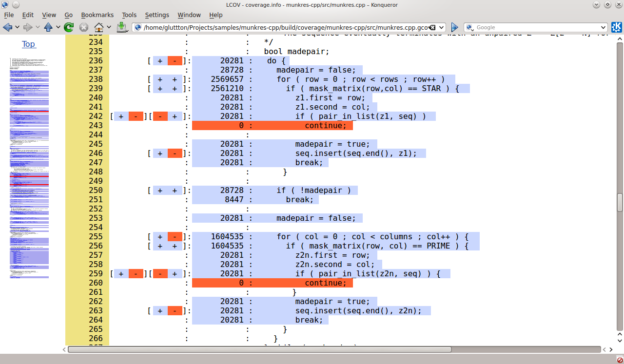This screenshot has height=364, width=624.
Task: Open the Edit menu
Action: 28,15
